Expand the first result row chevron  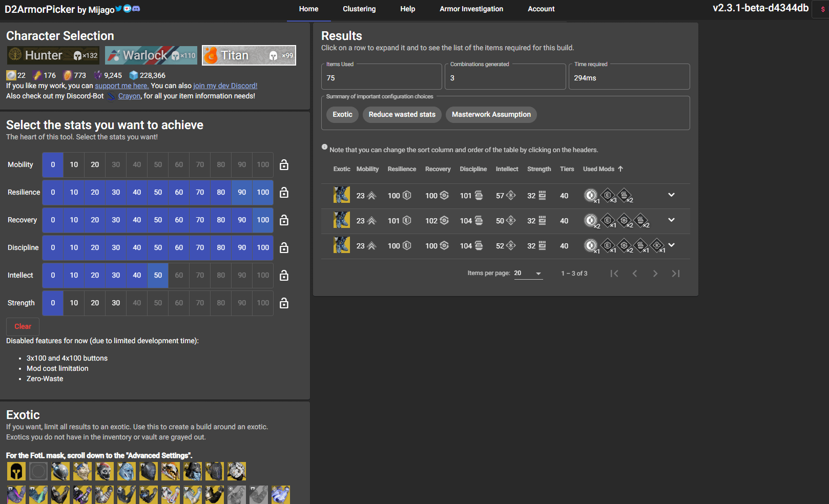point(671,195)
